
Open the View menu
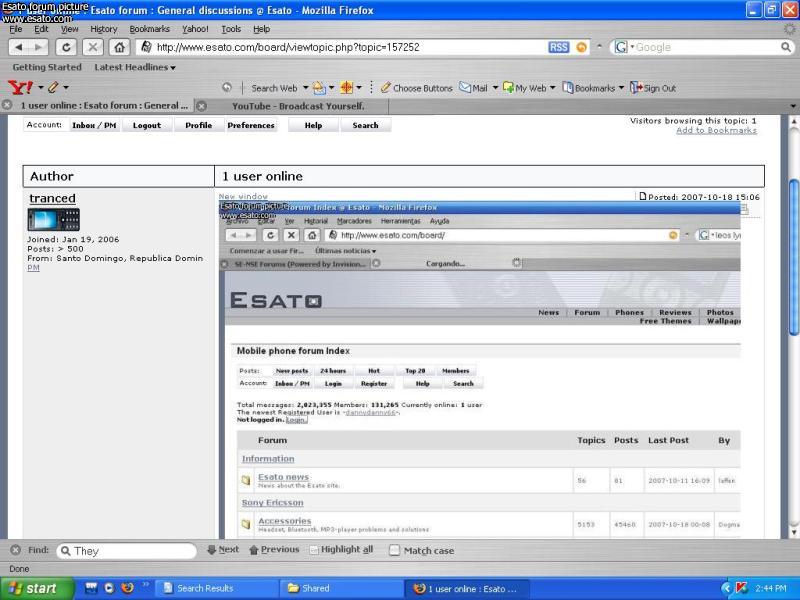(70, 29)
